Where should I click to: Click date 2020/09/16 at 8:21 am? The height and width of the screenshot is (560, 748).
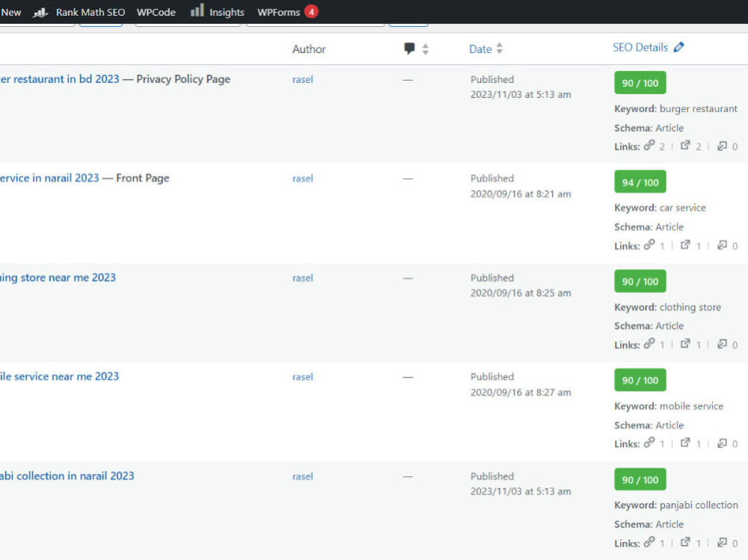521,194
